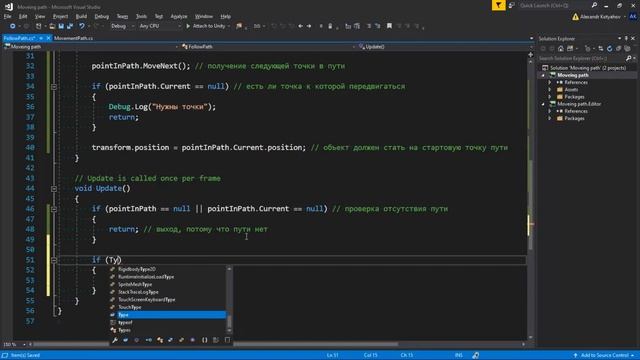Viewport: 640px width, 360px height.
Task: Click the Search Solution Explorer input field
Action: pyautogui.click(x=581, y=58)
